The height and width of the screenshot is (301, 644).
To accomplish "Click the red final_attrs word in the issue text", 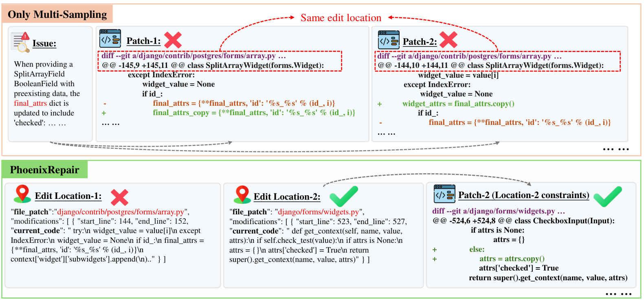I will (31, 103).
